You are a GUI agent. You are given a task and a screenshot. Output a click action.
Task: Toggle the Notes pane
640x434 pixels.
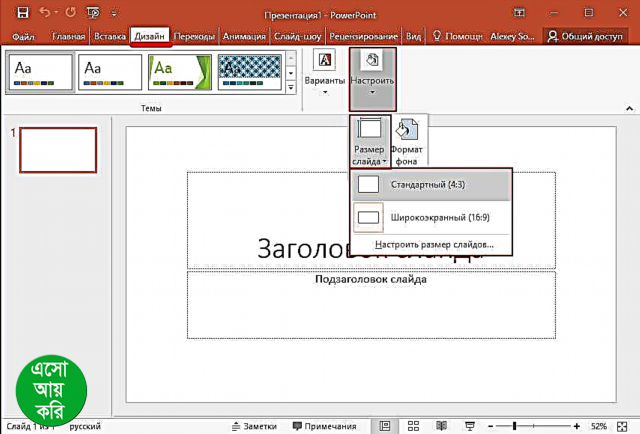[x=253, y=425]
